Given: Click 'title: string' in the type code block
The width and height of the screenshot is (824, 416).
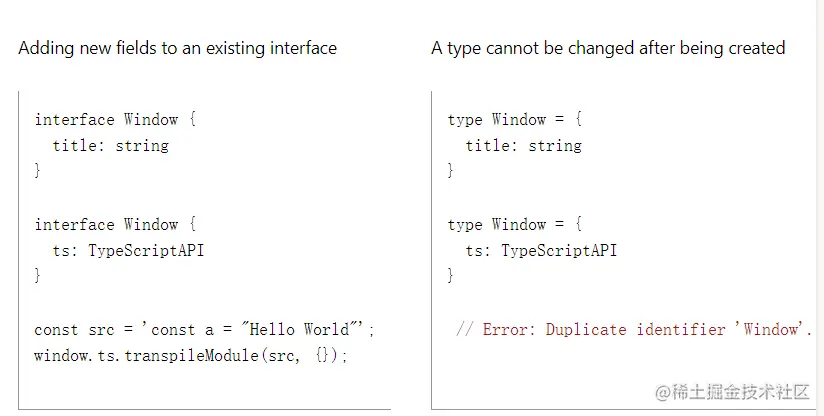Looking at the screenshot, I should (x=524, y=145).
